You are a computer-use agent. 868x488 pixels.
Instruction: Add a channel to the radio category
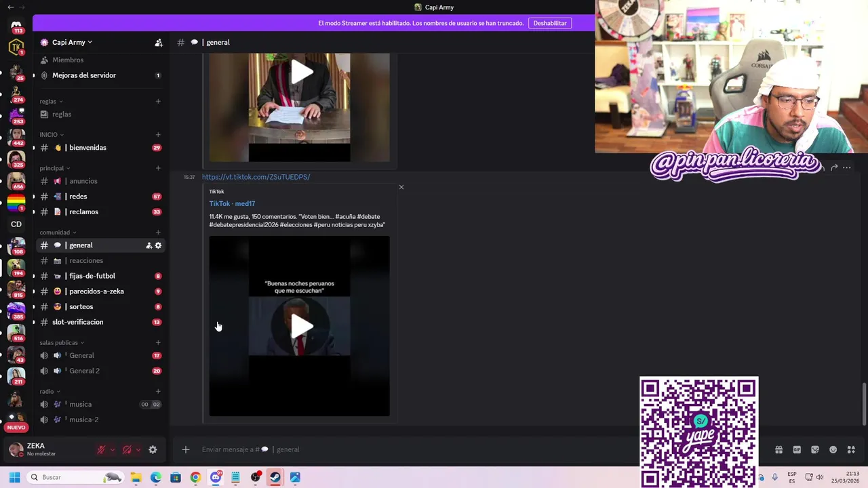click(158, 392)
